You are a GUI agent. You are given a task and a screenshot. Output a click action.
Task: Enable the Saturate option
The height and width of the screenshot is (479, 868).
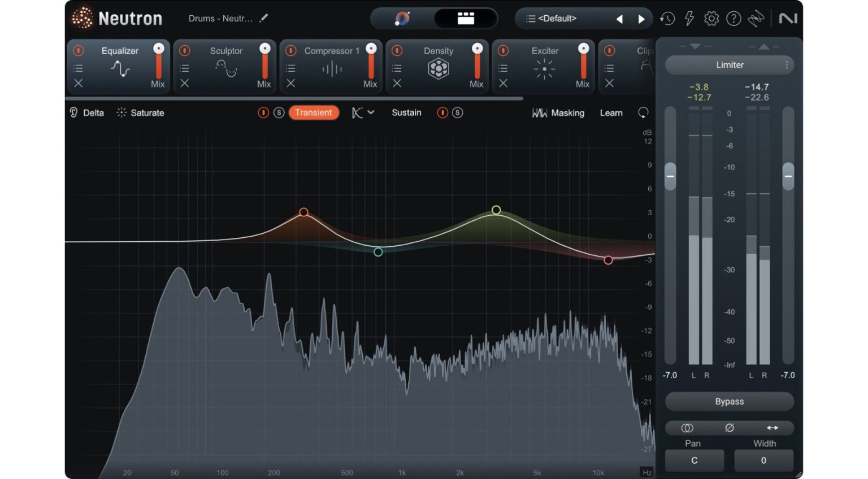tap(140, 112)
